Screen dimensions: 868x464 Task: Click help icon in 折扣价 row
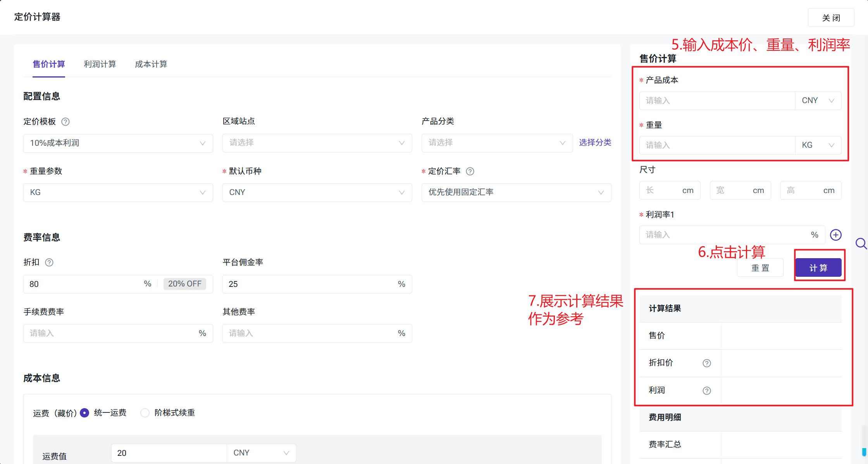(706, 363)
